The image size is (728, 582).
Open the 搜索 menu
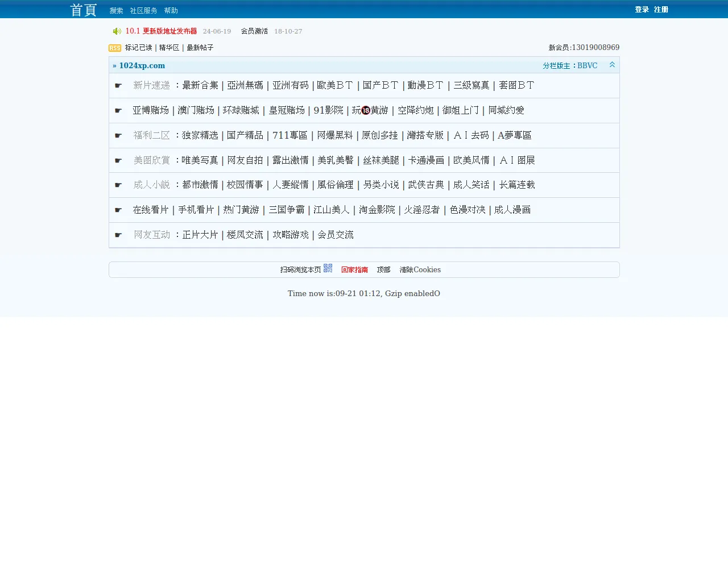tap(117, 11)
